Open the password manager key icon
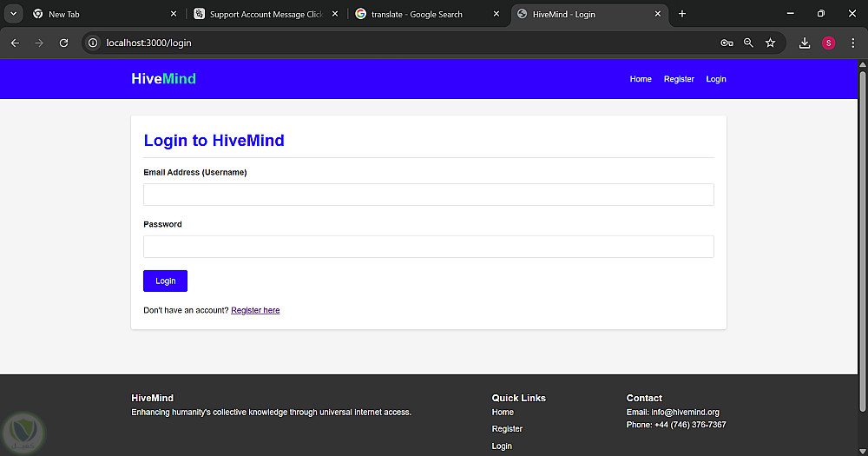The height and width of the screenshot is (456, 868). [727, 43]
